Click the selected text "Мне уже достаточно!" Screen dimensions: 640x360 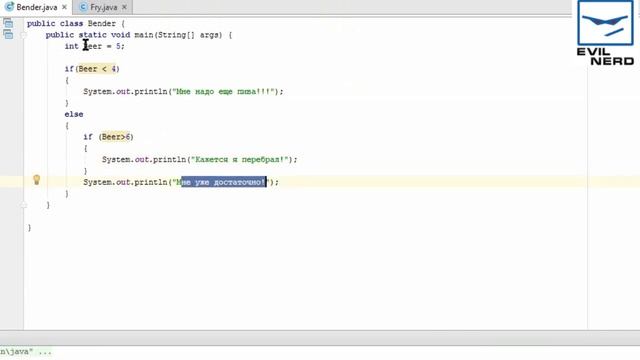(224, 182)
